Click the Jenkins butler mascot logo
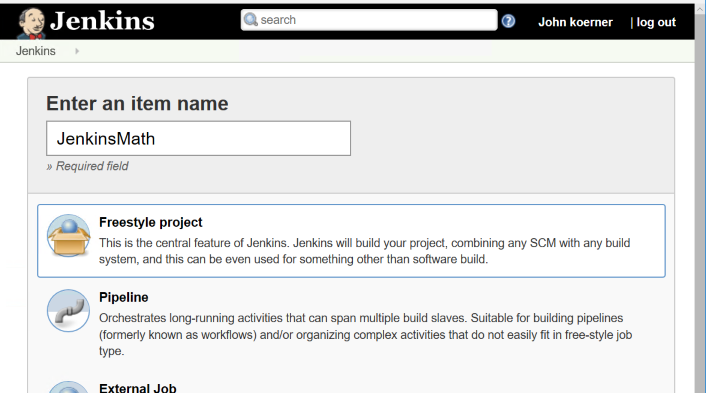This screenshot has height=393, width=706. click(x=31, y=23)
